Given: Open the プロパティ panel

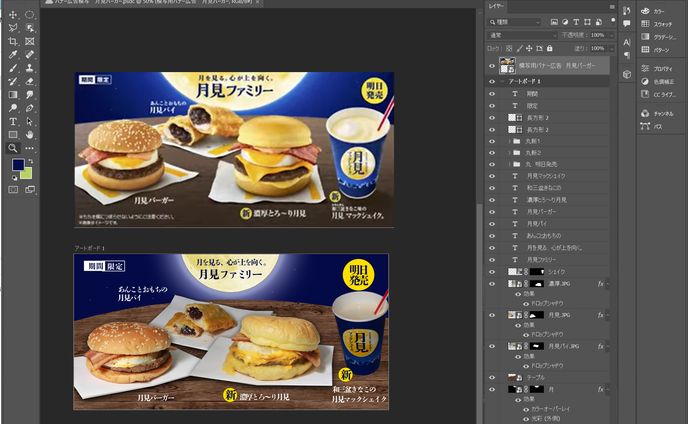Looking at the screenshot, I should point(656,69).
